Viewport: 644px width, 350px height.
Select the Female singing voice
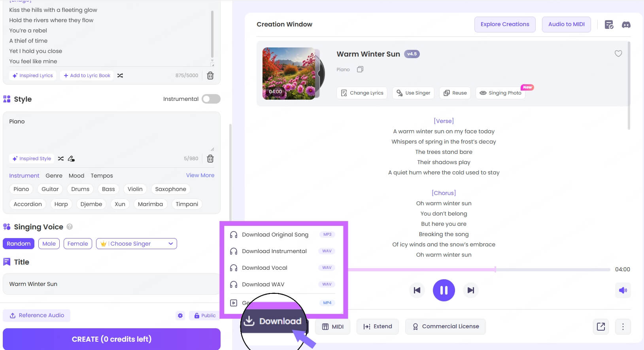(78, 244)
